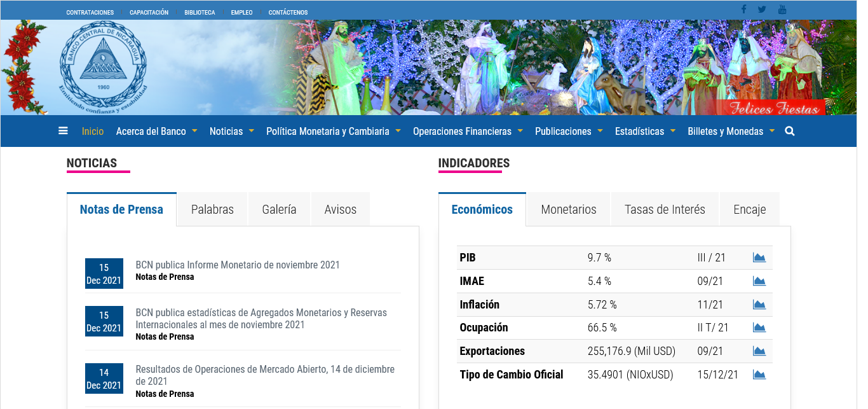The width and height of the screenshot is (868, 409).
Task: View the Exportaciones chart icon
Action: point(759,351)
